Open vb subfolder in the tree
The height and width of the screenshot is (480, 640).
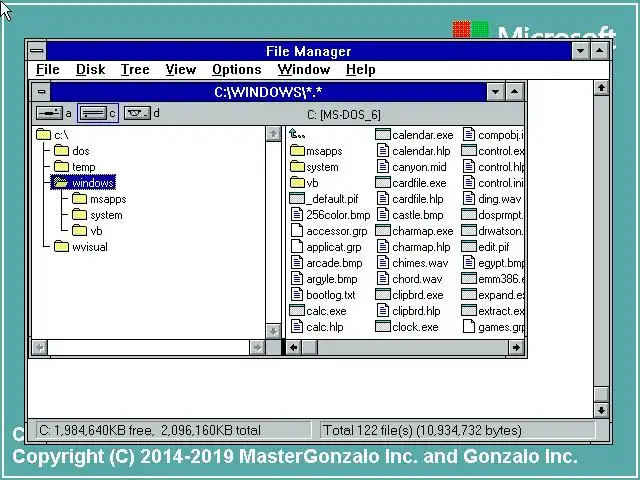point(87,231)
